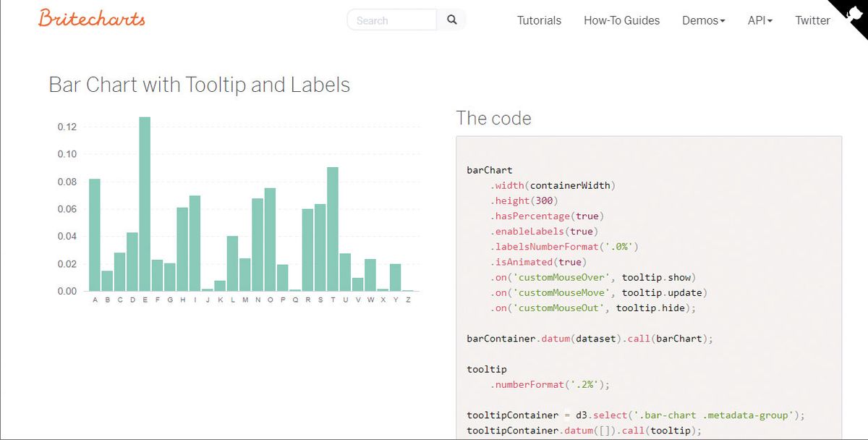
Task: Open the Tutorials nav item
Action: pyautogui.click(x=539, y=20)
